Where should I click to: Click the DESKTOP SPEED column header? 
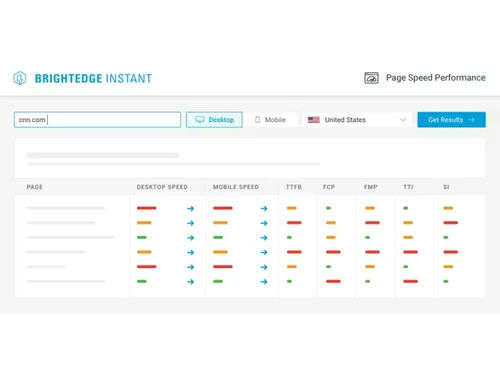162,187
